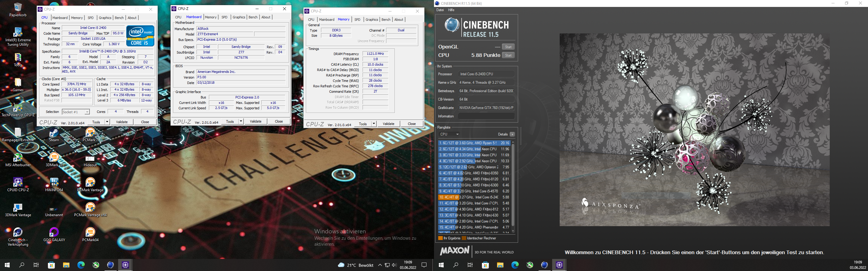Select ranking row 15 AMD Phenom 4.77
This screenshot has width=868, height=271.
474,227
